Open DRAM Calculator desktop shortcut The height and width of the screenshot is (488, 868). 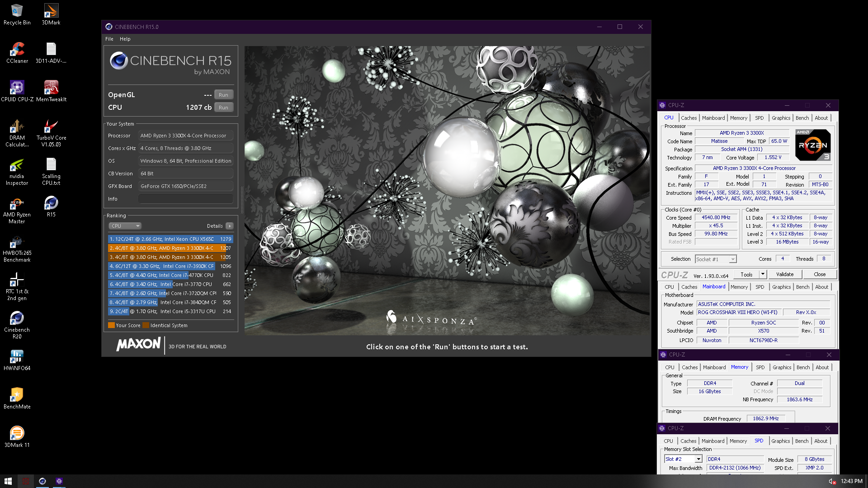pos(17,133)
